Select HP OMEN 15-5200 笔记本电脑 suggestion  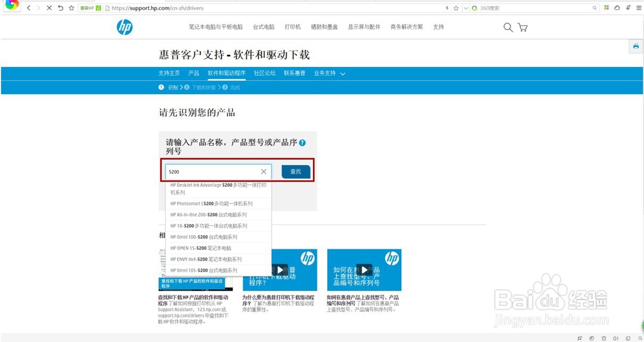pyautogui.click(x=218, y=248)
